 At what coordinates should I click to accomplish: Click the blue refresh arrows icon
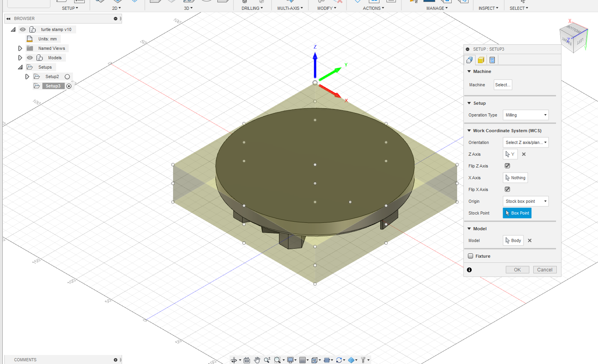coord(339,360)
